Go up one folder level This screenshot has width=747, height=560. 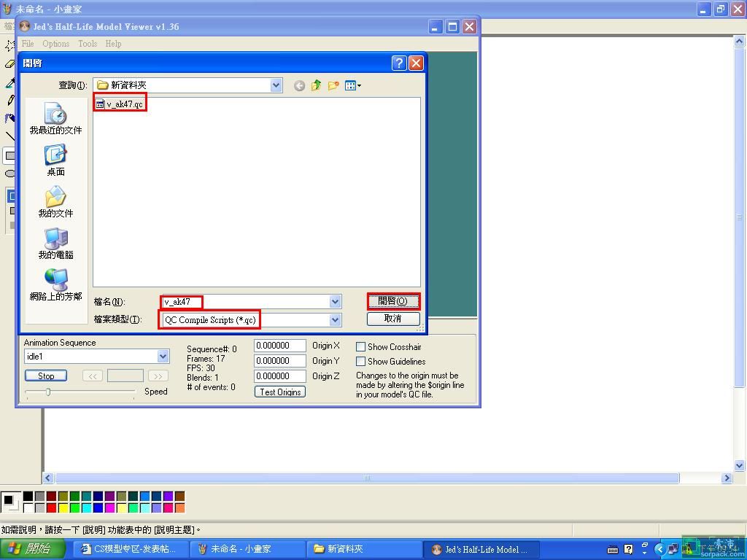[x=316, y=86]
